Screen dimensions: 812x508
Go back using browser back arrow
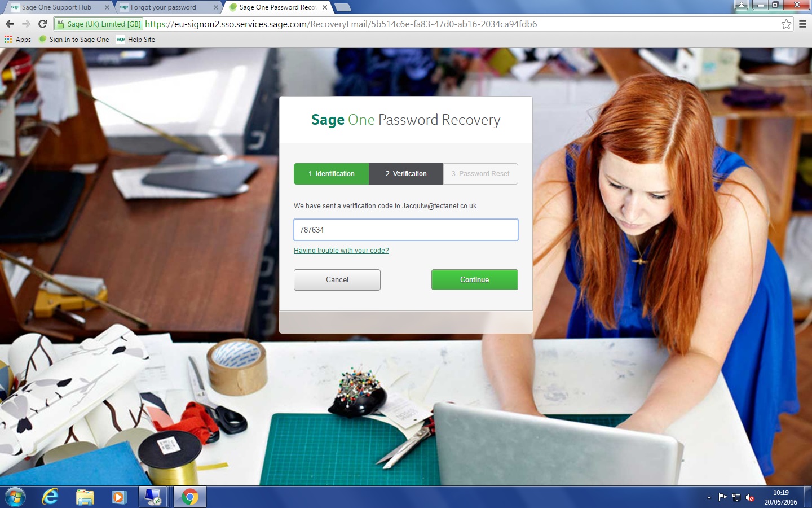point(10,24)
